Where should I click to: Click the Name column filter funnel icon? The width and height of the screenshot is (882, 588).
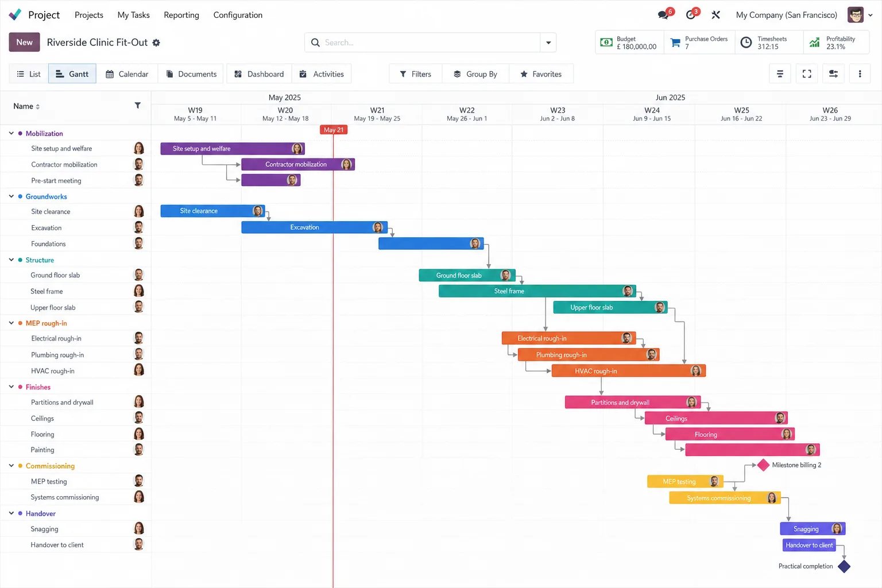click(138, 106)
